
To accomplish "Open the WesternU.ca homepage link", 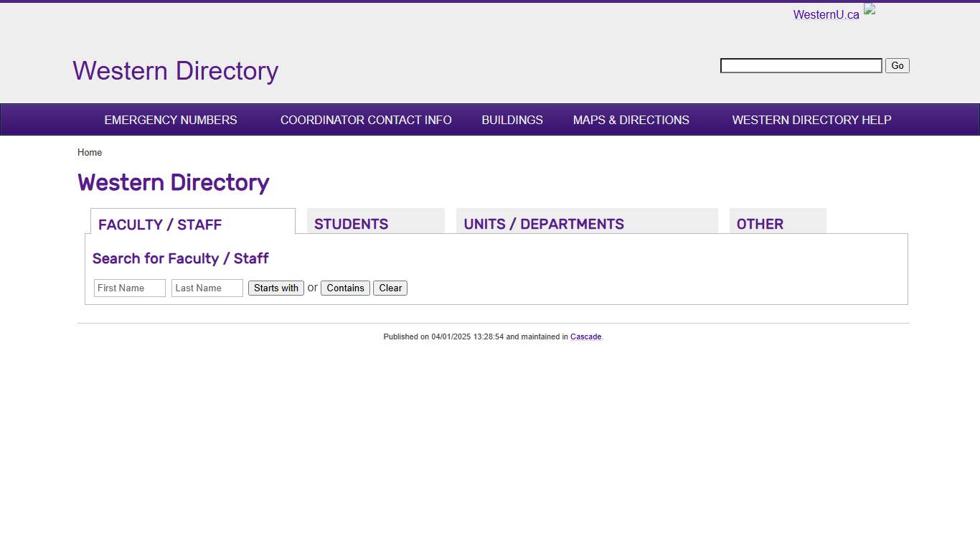I will pos(825,14).
